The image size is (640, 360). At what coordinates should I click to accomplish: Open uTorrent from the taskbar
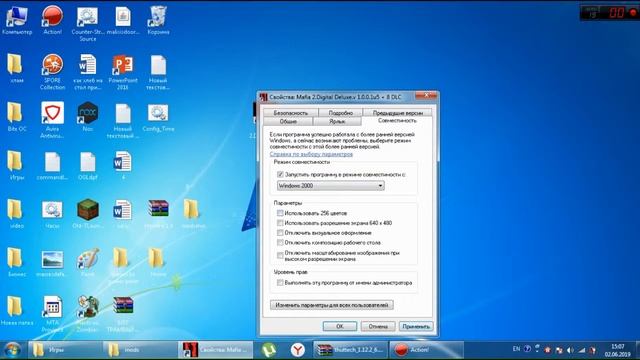269,350
